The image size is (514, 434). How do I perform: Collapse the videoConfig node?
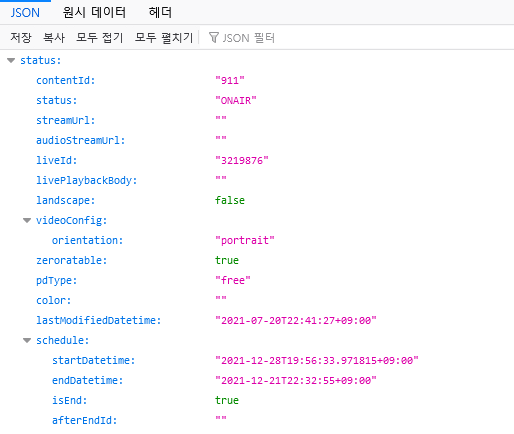click(x=27, y=220)
